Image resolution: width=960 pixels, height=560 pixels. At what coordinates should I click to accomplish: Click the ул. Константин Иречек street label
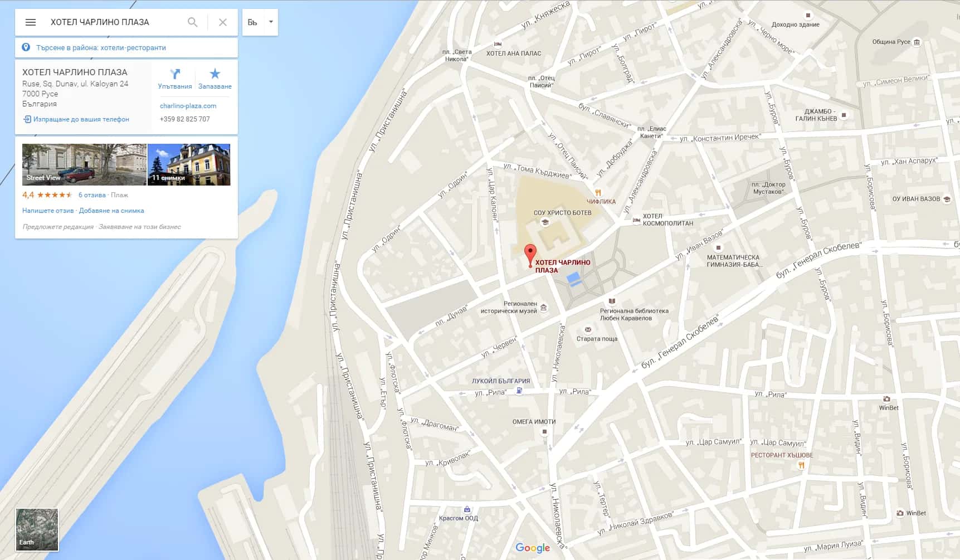(720, 138)
